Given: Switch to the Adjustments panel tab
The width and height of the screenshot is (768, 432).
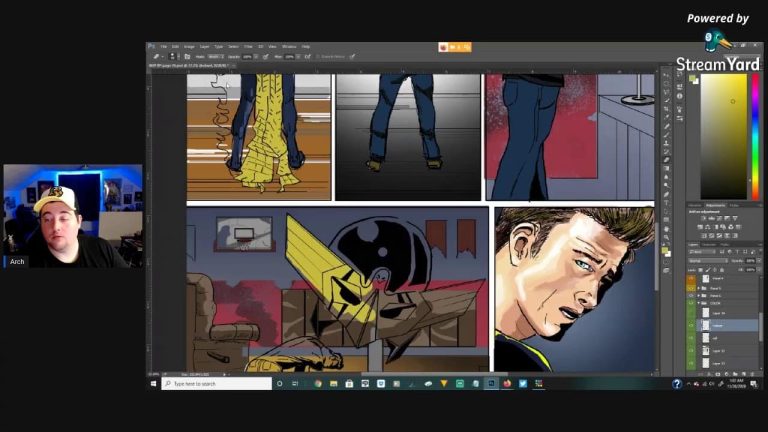Looking at the screenshot, I should [x=715, y=205].
